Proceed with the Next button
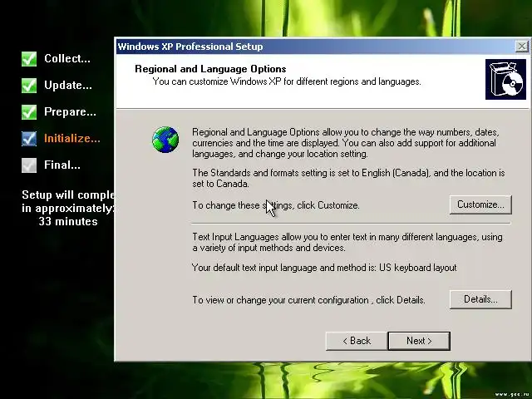Image resolution: width=532 pixels, height=399 pixels. tap(419, 341)
